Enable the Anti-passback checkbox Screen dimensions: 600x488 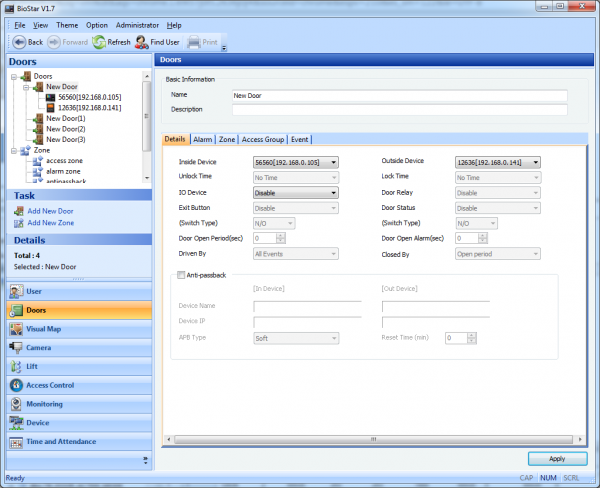pyautogui.click(x=181, y=275)
